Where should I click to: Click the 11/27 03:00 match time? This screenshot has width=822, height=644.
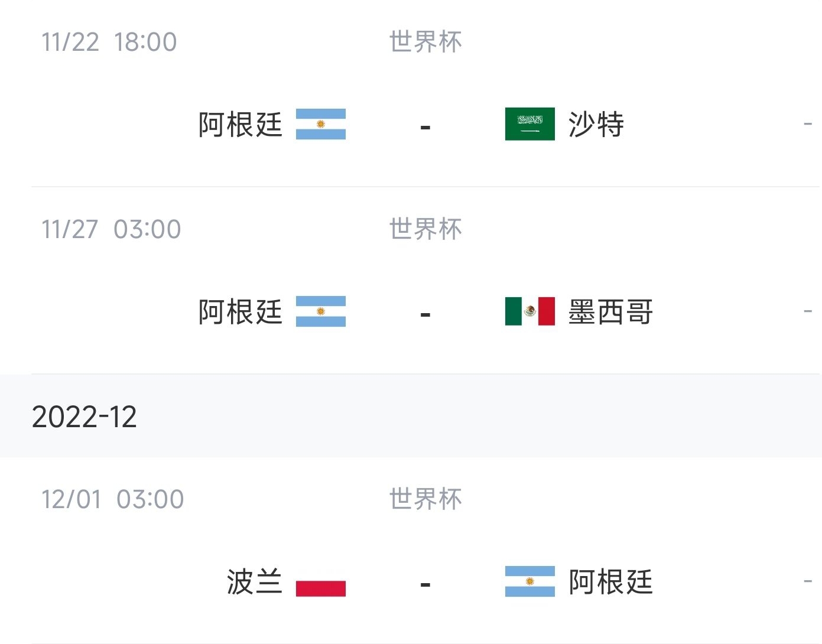(x=111, y=229)
